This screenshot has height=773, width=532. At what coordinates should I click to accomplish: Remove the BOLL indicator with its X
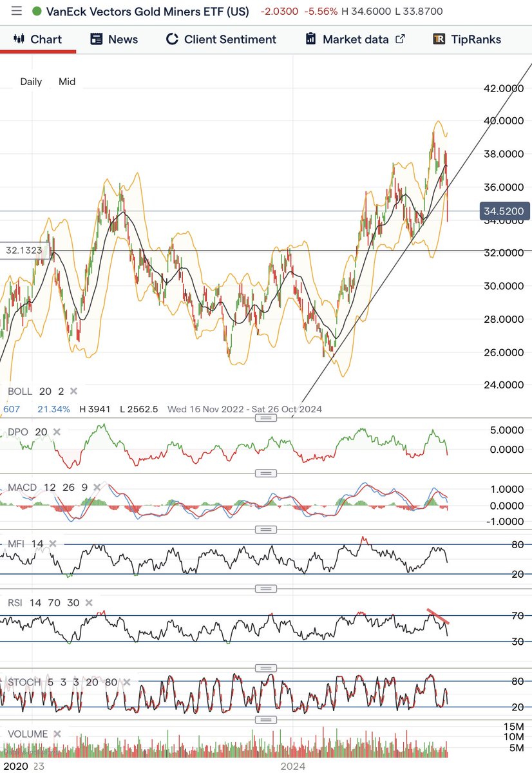73,391
